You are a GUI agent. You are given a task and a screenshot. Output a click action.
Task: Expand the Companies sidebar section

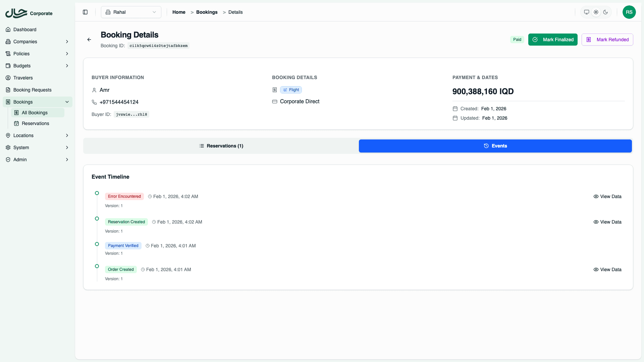pyautogui.click(x=67, y=42)
